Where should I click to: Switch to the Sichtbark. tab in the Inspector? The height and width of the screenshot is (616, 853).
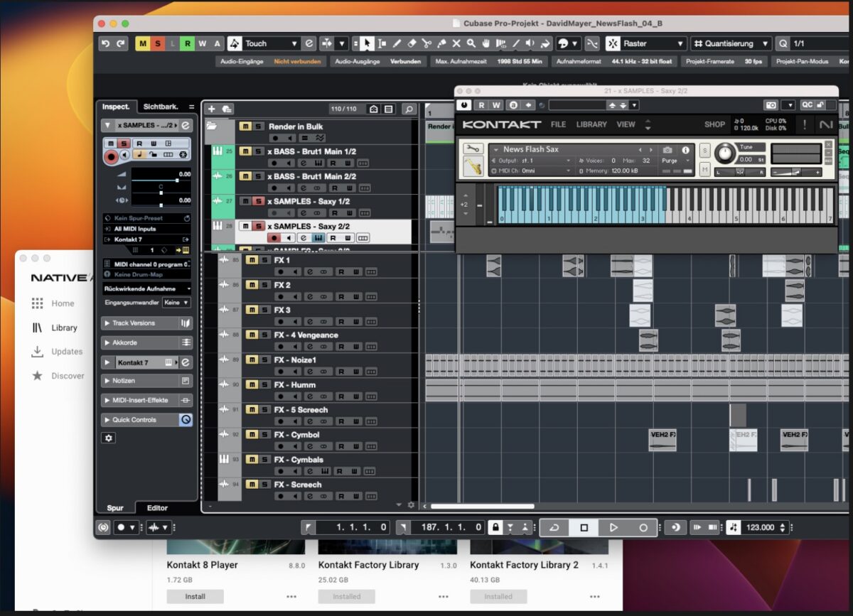(x=162, y=107)
